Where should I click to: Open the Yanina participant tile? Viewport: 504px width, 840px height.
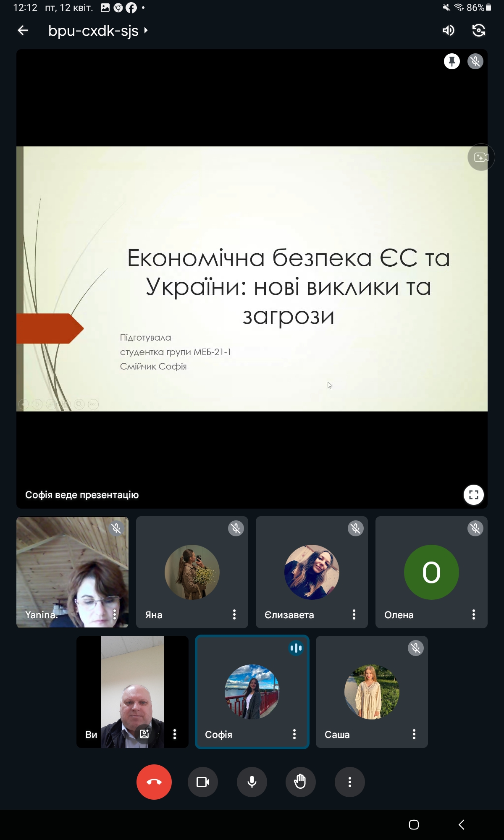point(72,572)
